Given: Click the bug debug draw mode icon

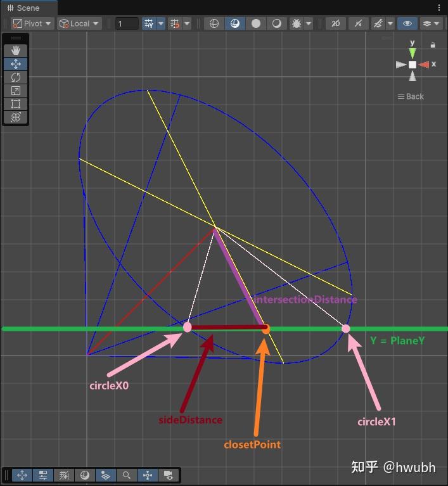Looking at the screenshot, I should click(297, 23).
